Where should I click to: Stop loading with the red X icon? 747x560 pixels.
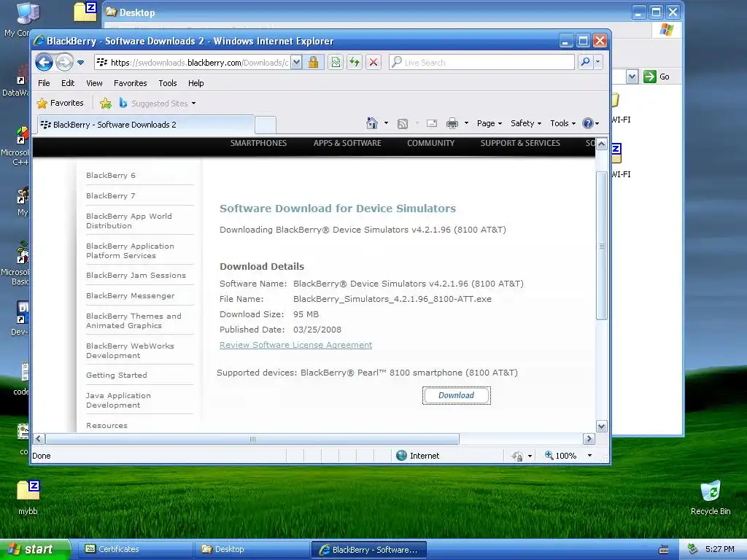click(x=373, y=63)
